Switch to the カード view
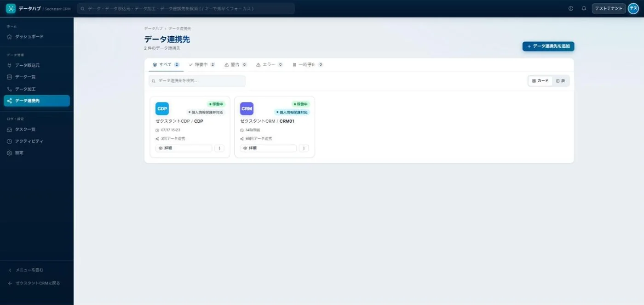The height and width of the screenshot is (305, 644). pos(540,81)
